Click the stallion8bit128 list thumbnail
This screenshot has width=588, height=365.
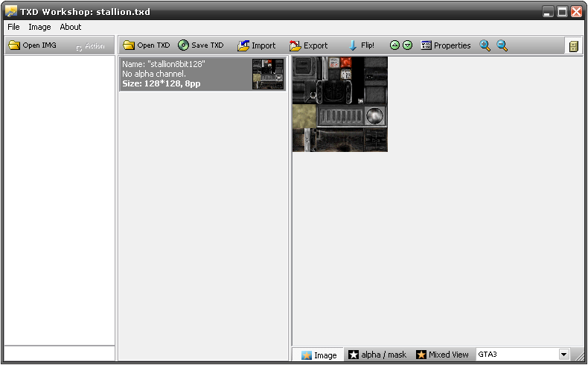268,74
